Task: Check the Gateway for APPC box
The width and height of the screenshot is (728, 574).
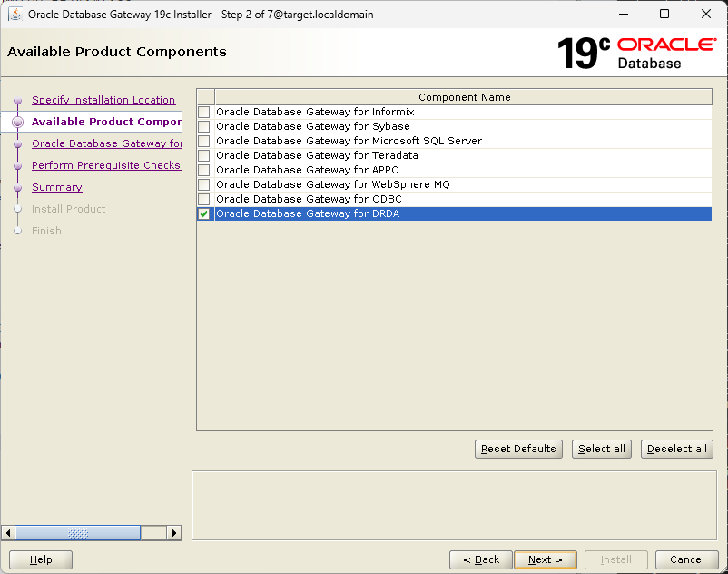Action: (x=204, y=170)
